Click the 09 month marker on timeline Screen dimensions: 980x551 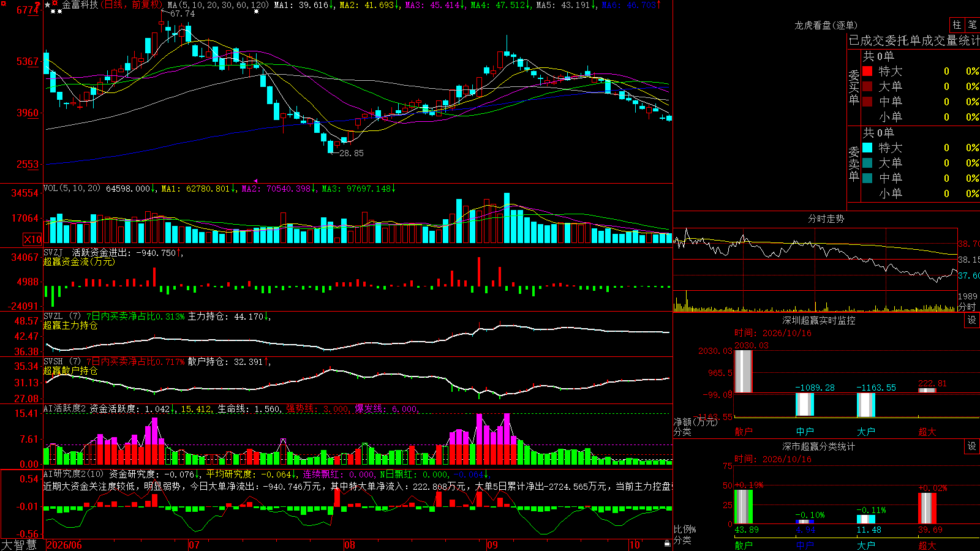492,545
